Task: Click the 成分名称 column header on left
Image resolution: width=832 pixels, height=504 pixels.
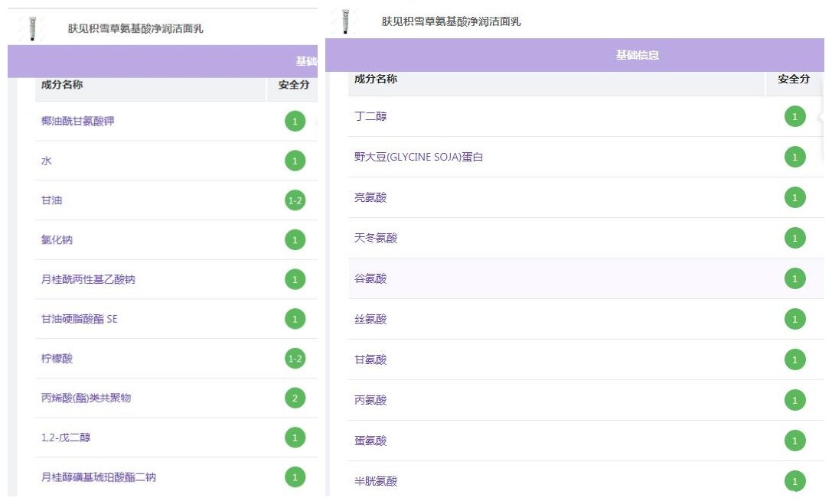Action: tap(62, 85)
